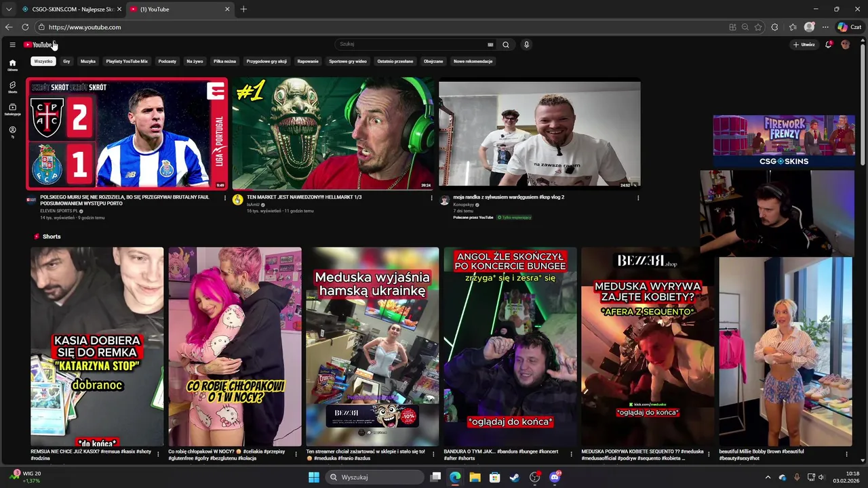Click the browser address bar URL
868x488 pixels.
[85, 27]
